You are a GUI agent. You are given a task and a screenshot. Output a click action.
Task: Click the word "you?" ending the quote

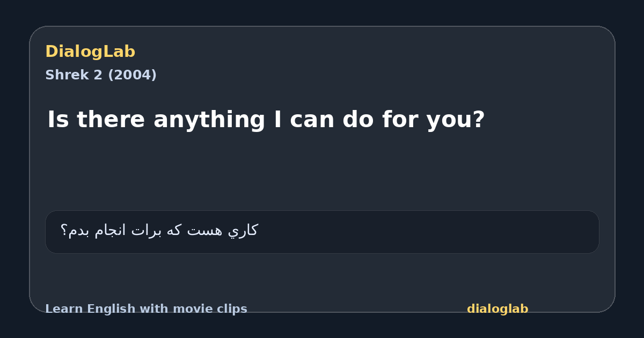coord(456,121)
